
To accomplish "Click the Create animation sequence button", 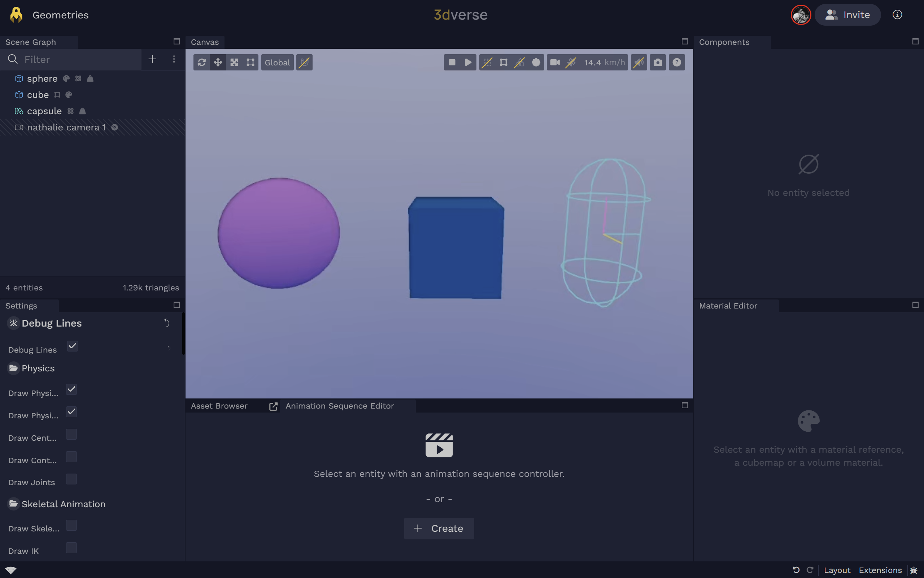I will point(439,528).
